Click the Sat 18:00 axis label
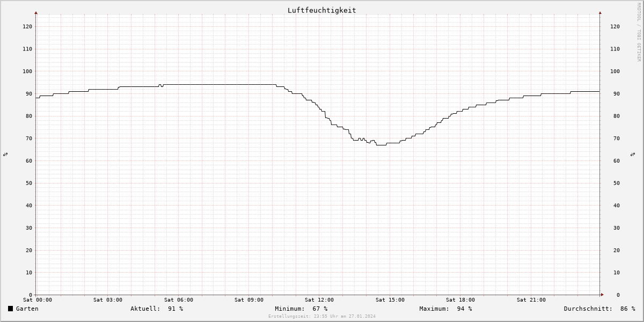Screen dimensions: 644x322 coord(460,300)
